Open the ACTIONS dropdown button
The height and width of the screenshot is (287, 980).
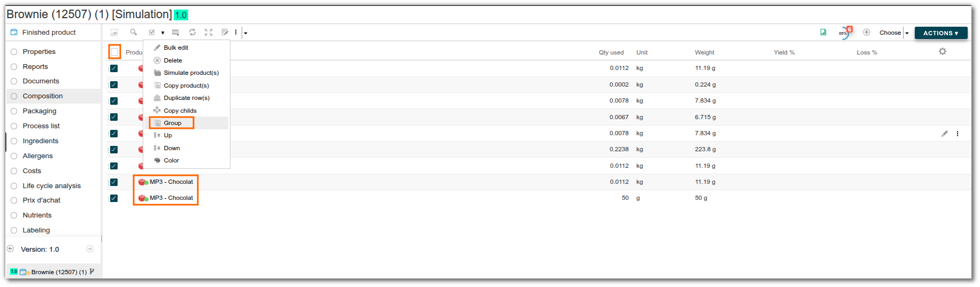click(940, 33)
